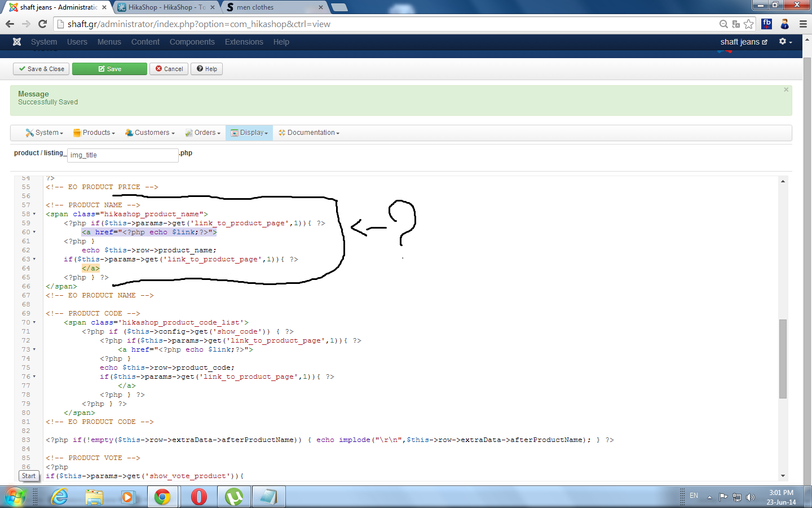
Task: Click the zoom magnifier icon in address bar
Action: [x=723, y=24]
